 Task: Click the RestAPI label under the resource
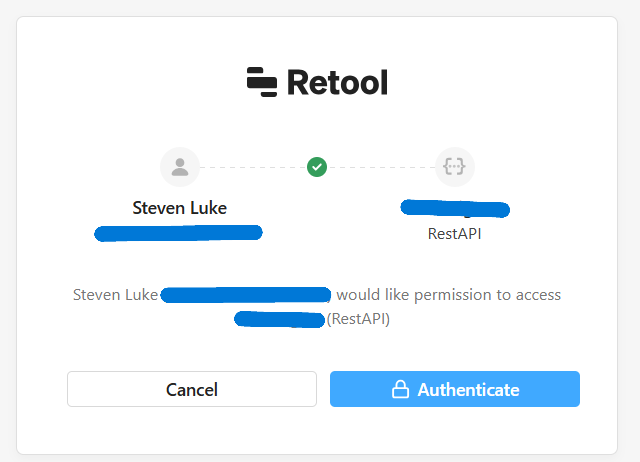(454, 234)
